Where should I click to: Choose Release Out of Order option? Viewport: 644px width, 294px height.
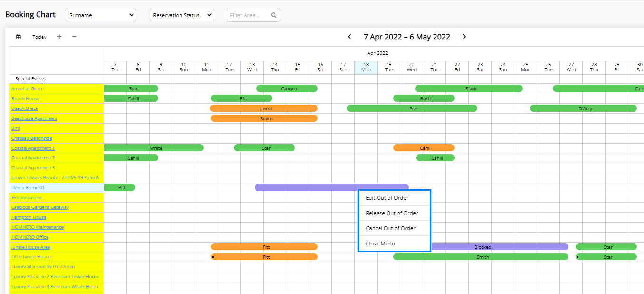[x=392, y=213]
